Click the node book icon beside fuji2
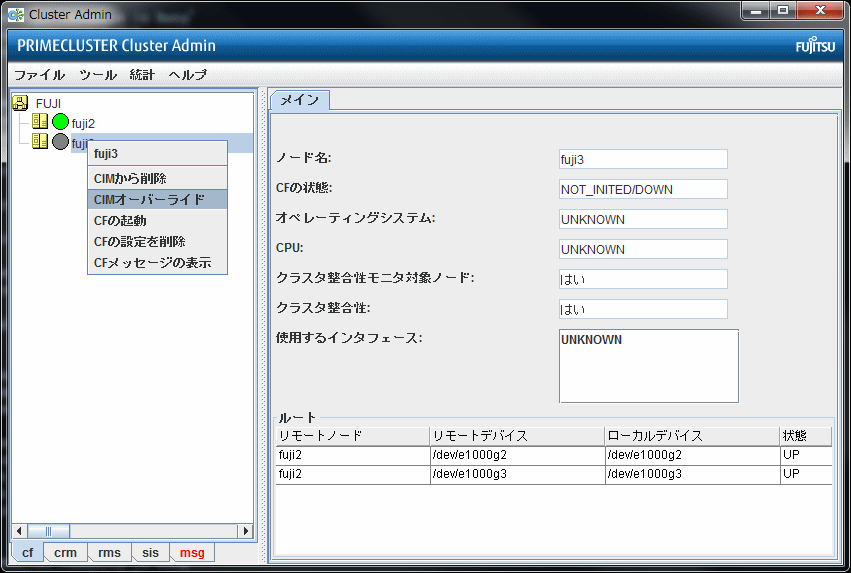Screen dimensions: 851x573 [40, 121]
